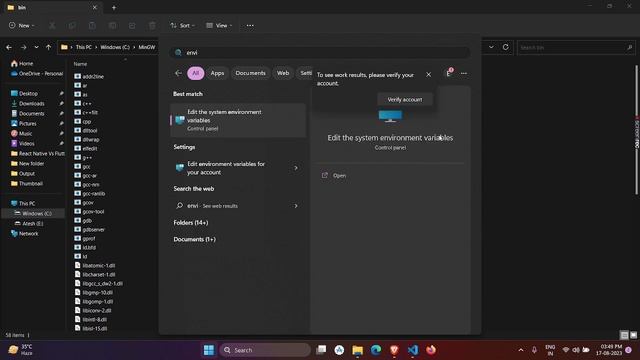The height and width of the screenshot is (360, 640).
Task: Dismiss the verify account notification with X
Action: [x=428, y=75]
